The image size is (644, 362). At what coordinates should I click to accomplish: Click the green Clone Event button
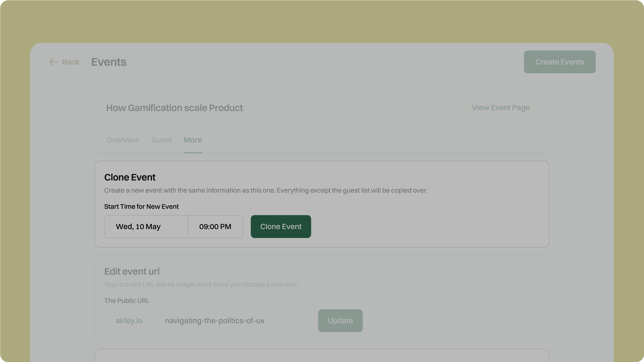pyautogui.click(x=281, y=226)
